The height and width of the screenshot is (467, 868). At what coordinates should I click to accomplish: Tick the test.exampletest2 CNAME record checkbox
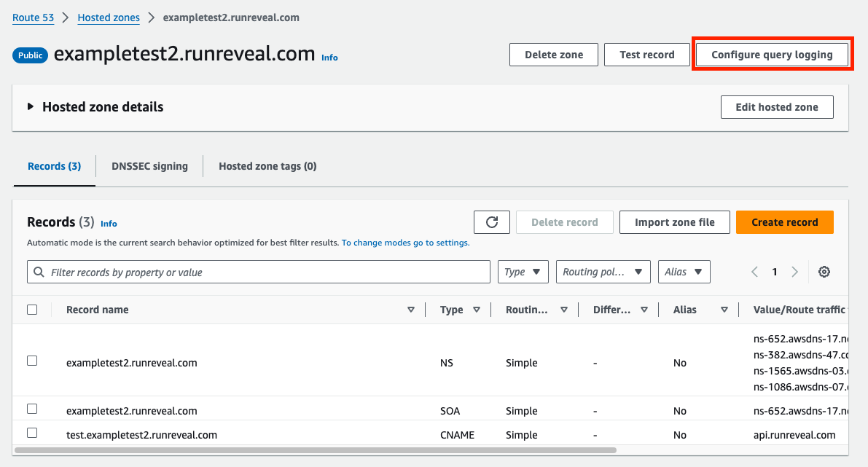pos(32,433)
